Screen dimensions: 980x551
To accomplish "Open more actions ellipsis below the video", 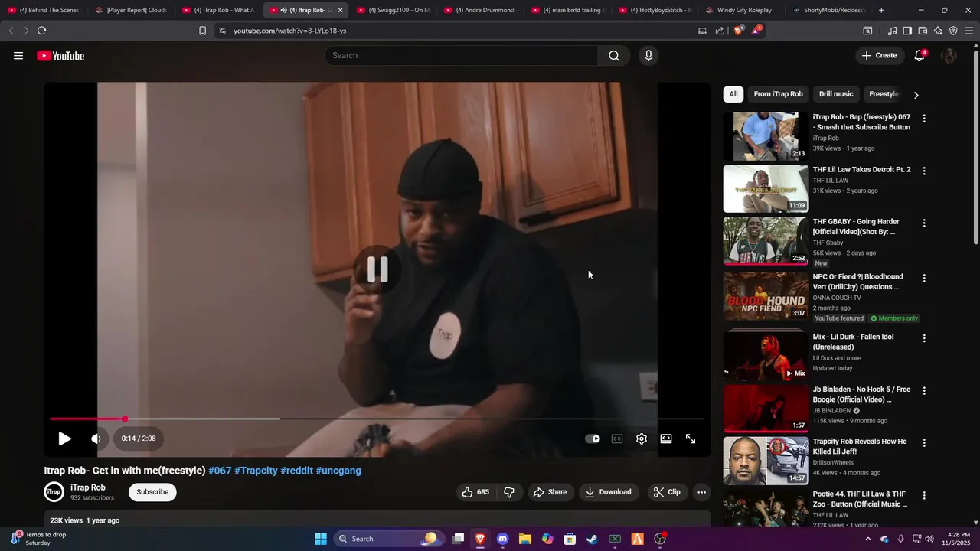I will click(x=701, y=492).
